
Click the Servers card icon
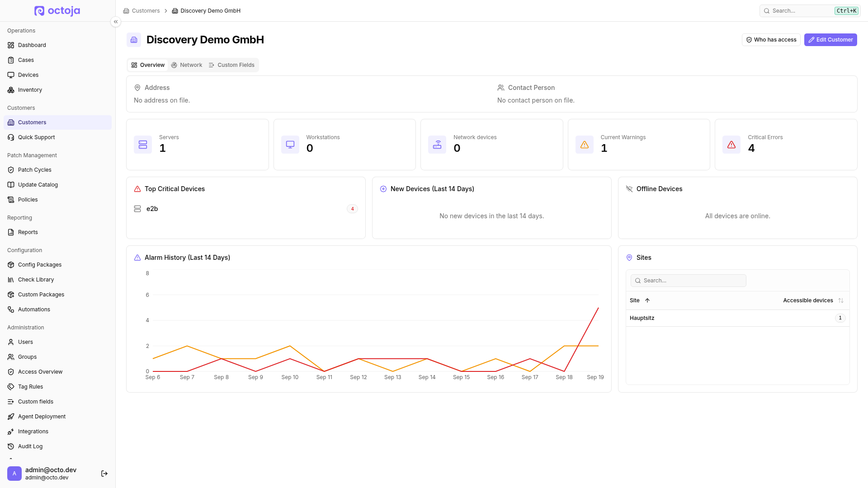pos(143,145)
